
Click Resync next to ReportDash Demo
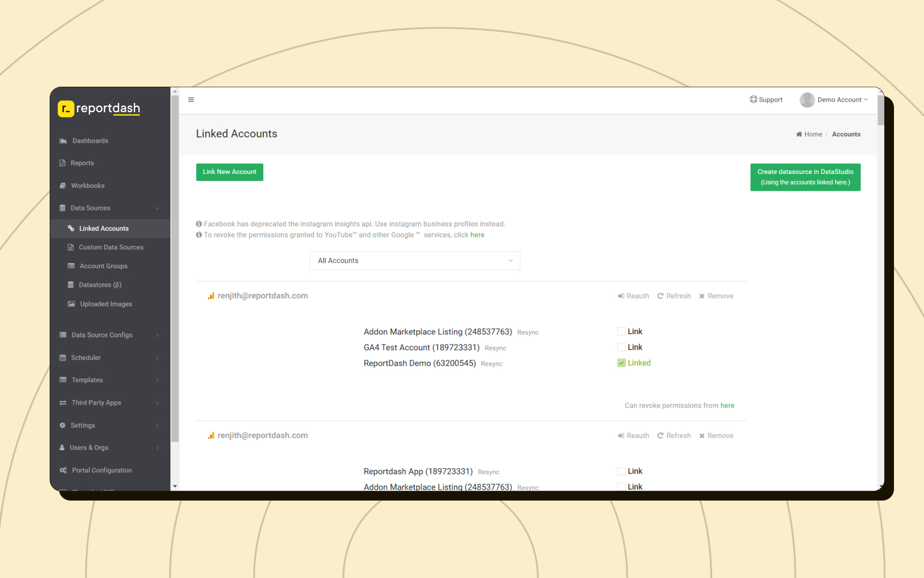click(492, 364)
